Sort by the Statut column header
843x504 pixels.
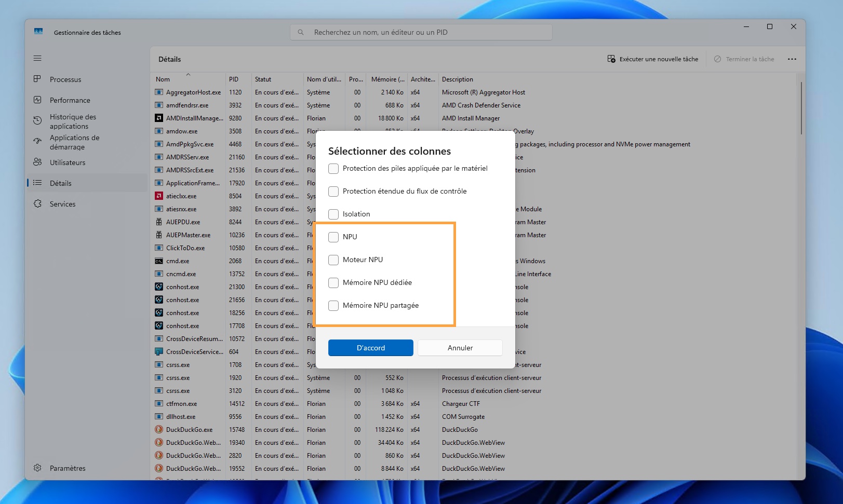pos(277,79)
